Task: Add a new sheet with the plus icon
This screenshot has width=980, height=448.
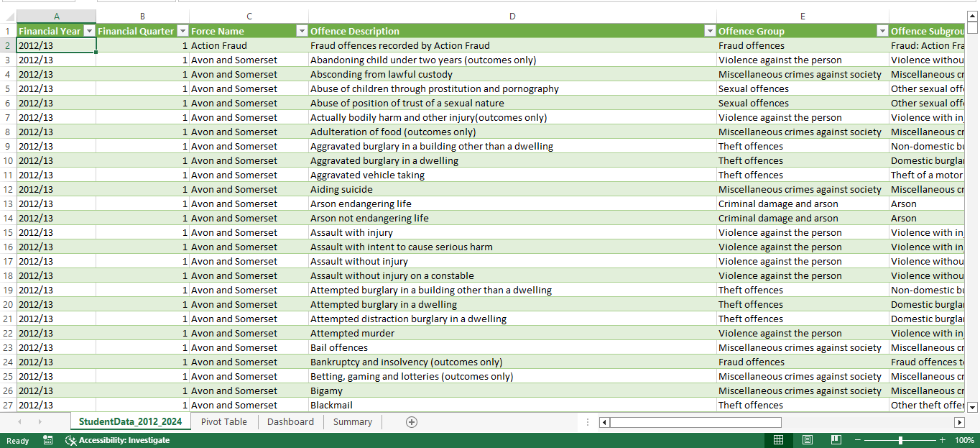Action: 412,422
